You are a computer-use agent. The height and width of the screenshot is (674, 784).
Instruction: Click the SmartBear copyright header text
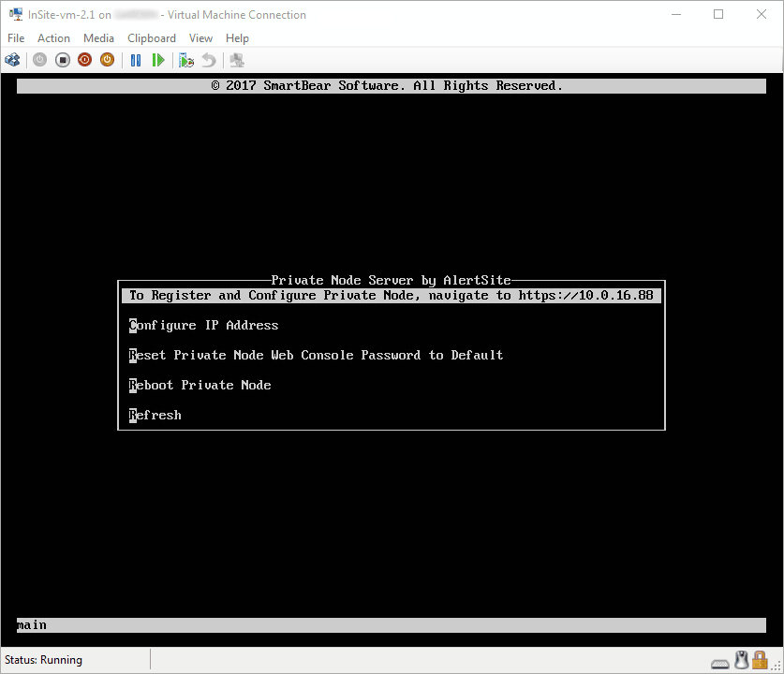click(387, 85)
